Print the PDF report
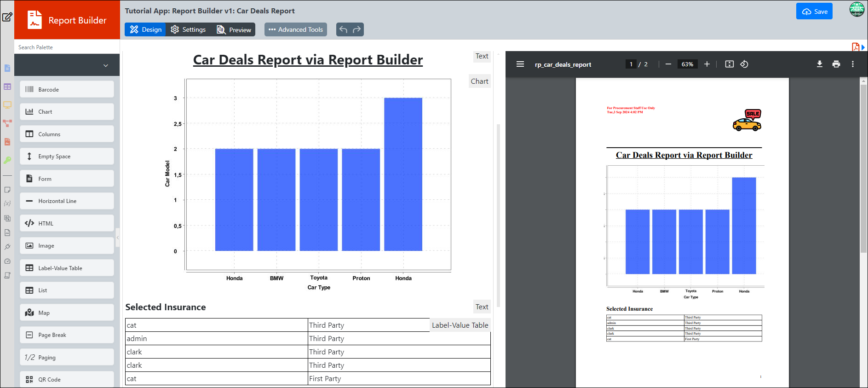868x388 pixels. click(x=836, y=64)
